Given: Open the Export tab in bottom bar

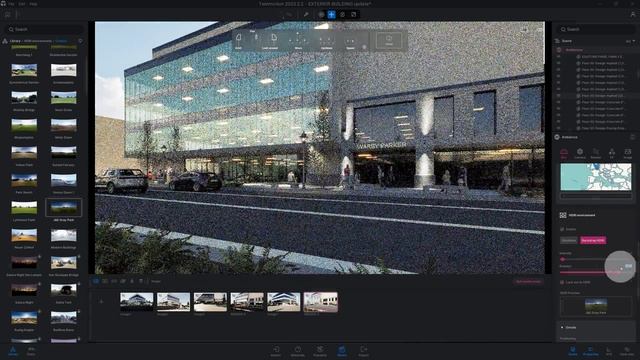Looking at the screenshot, I should (x=363, y=351).
